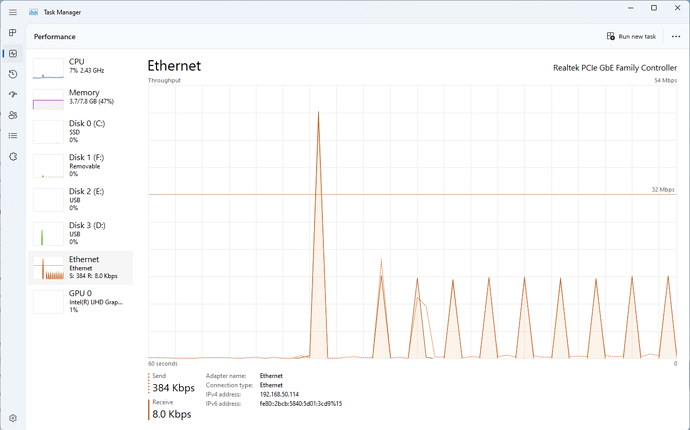Open the App history page
This screenshot has height=430, width=690.
(12, 74)
